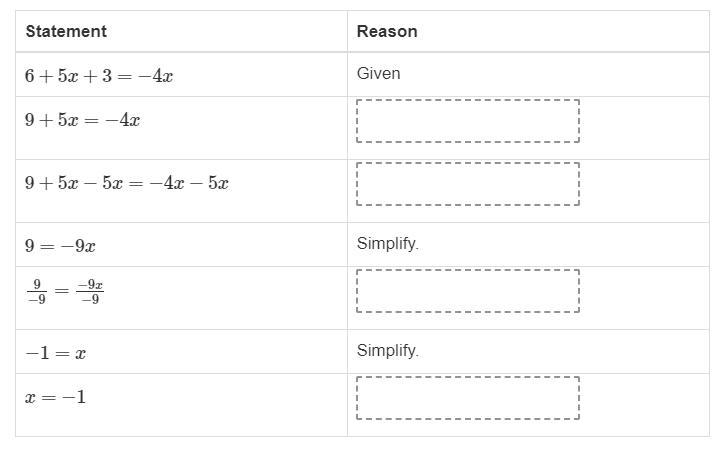Click the Simplify reason next to 9 = −9x
The width and height of the screenshot is (724, 471).
pyautogui.click(x=388, y=243)
